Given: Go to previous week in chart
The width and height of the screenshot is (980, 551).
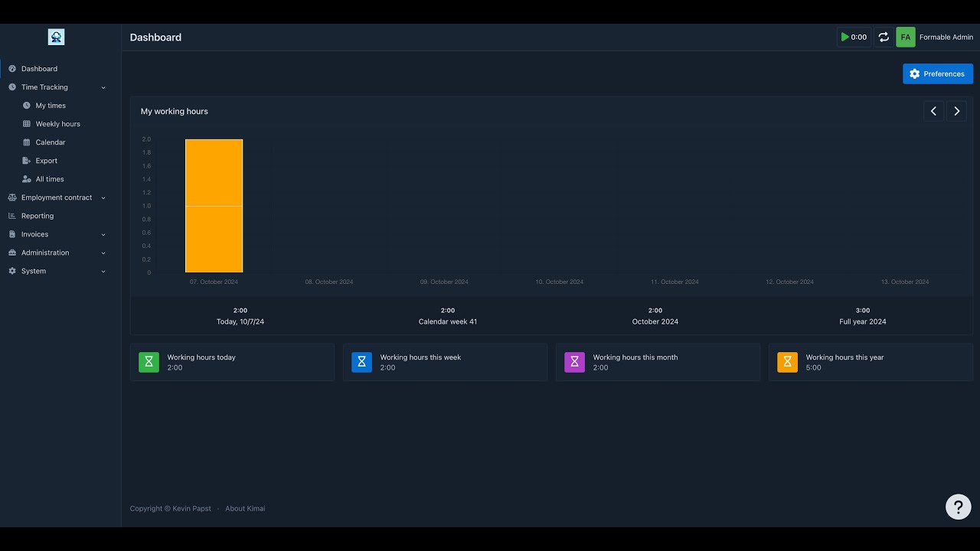Looking at the screenshot, I should (933, 111).
